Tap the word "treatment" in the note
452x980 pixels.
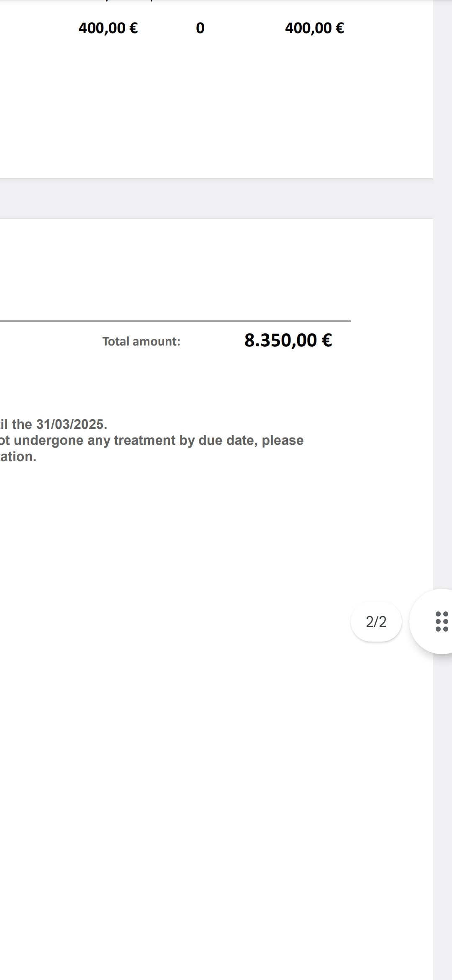pyautogui.click(x=145, y=441)
